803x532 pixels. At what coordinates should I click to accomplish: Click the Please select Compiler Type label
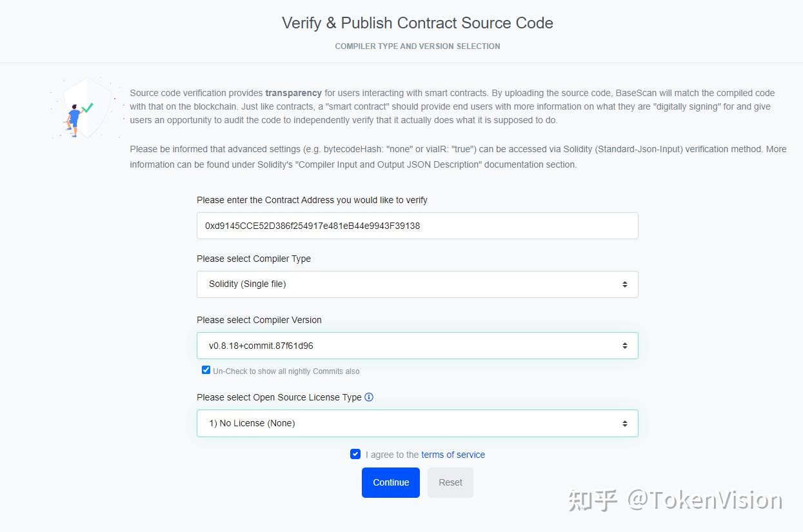(253, 259)
